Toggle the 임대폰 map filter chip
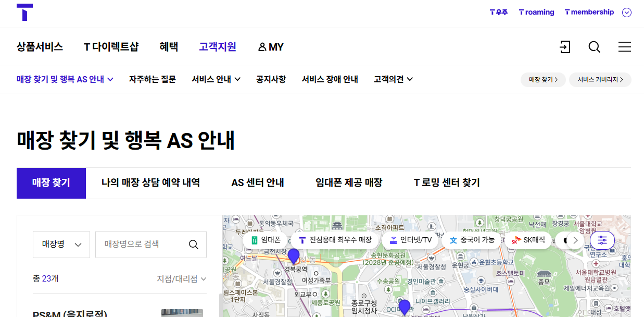 265,240
